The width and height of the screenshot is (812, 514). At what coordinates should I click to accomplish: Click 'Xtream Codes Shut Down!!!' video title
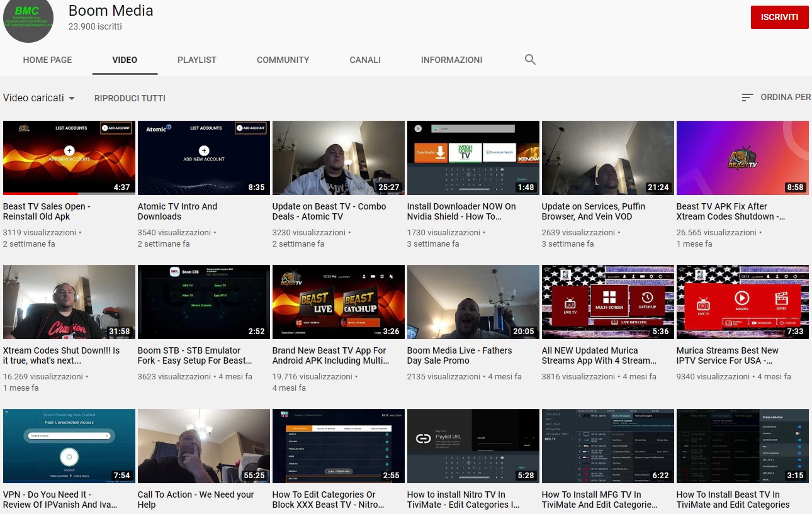pos(61,355)
